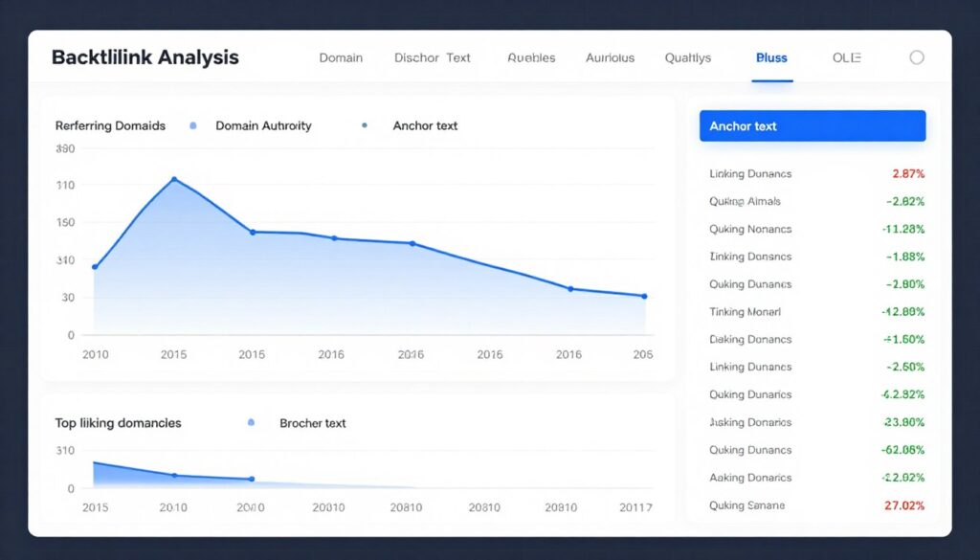The width and height of the screenshot is (980, 560).
Task: Click the Aaking Donarics row
Action: (x=816, y=478)
